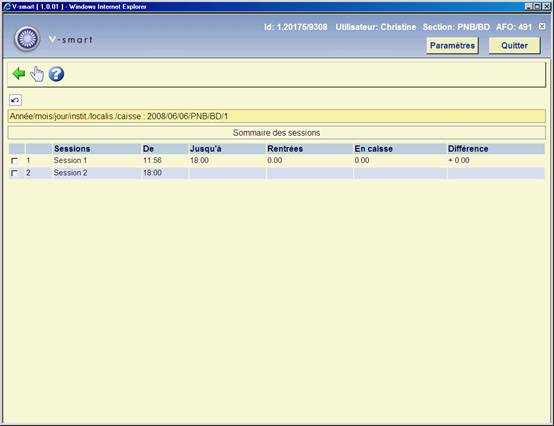
Task: Open help via blue question mark icon
Action: (x=56, y=74)
